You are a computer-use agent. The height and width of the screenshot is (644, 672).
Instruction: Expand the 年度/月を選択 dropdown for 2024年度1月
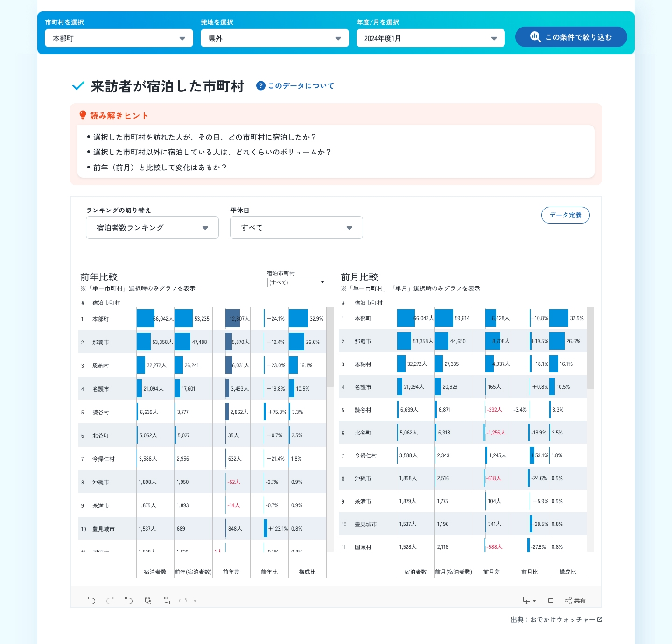(x=430, y=38)
